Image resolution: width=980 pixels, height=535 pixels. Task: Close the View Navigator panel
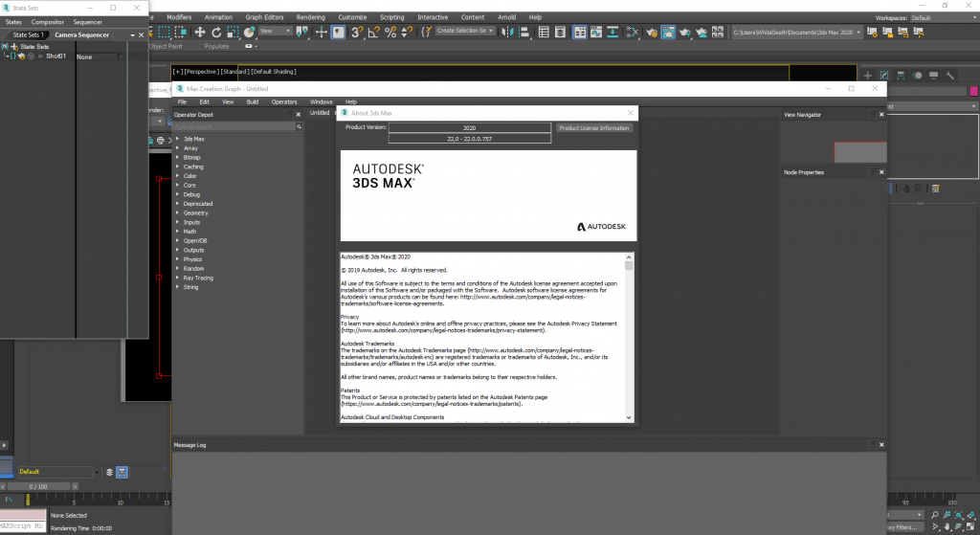coord(881,115)
